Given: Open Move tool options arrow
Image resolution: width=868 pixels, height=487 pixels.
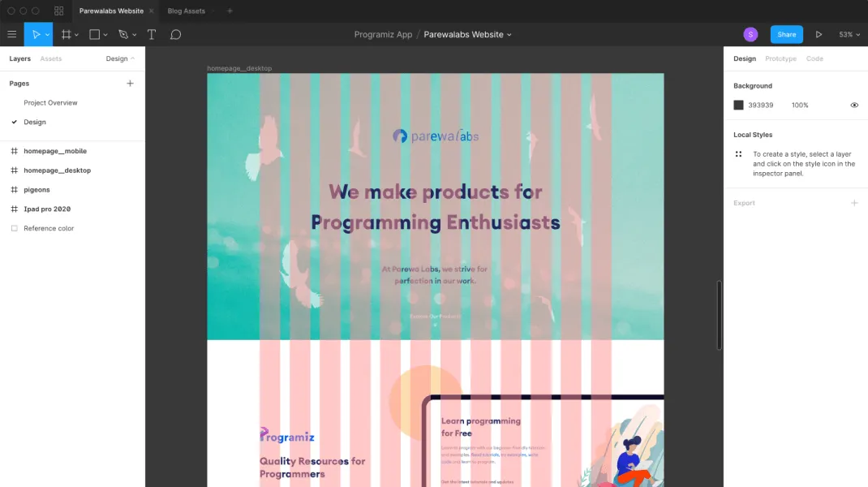Looking at the screenshot, I should [x=48, y=35].
